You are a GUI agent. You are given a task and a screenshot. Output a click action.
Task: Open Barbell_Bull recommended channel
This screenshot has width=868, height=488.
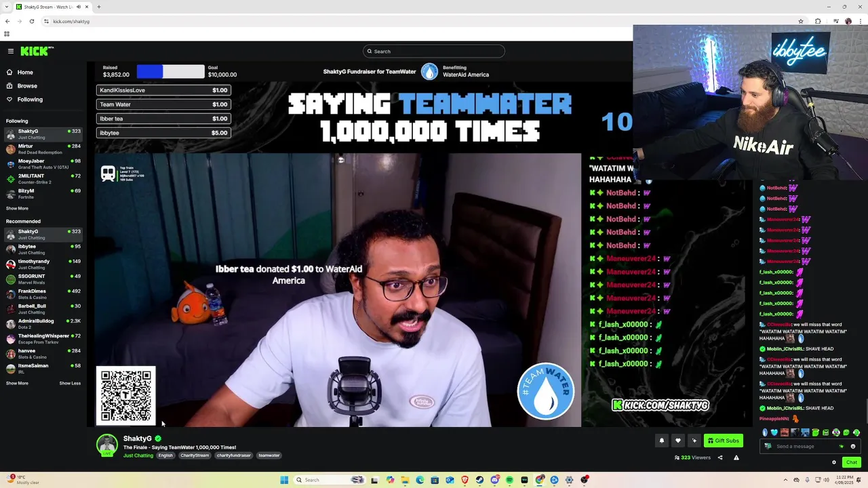tap(43, 309)
